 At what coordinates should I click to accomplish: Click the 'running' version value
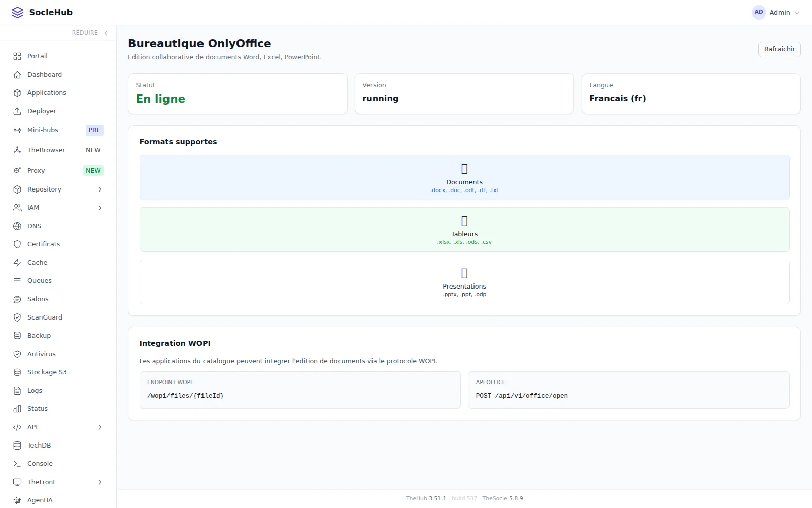coord(380,99)
